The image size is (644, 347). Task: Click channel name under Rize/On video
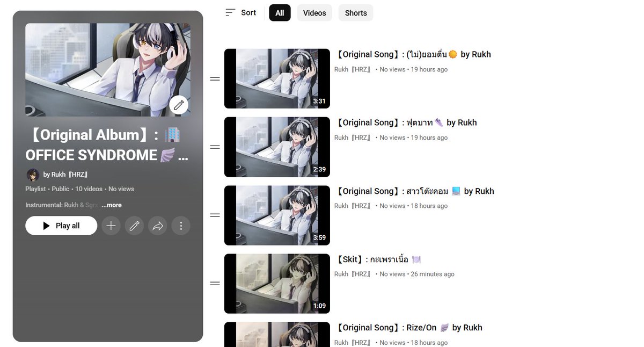[x=353, y=343]
